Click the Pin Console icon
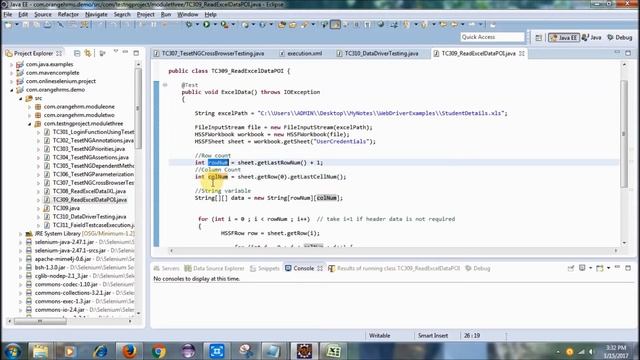 (571, 268)
